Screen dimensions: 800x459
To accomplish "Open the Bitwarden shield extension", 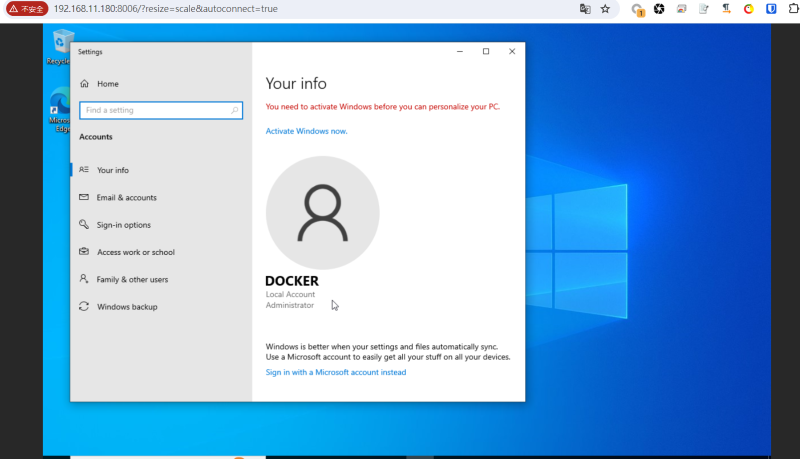I will 771,9.
